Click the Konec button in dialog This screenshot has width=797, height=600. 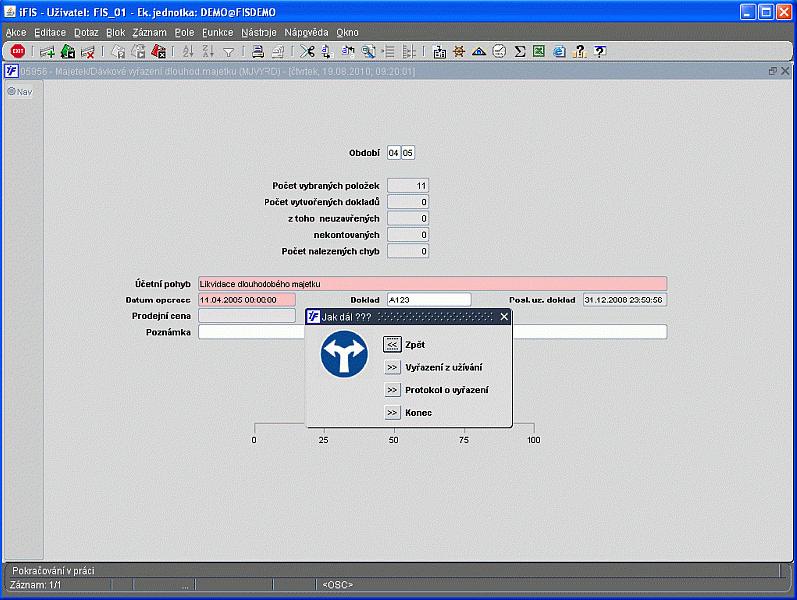coord(392,412)
